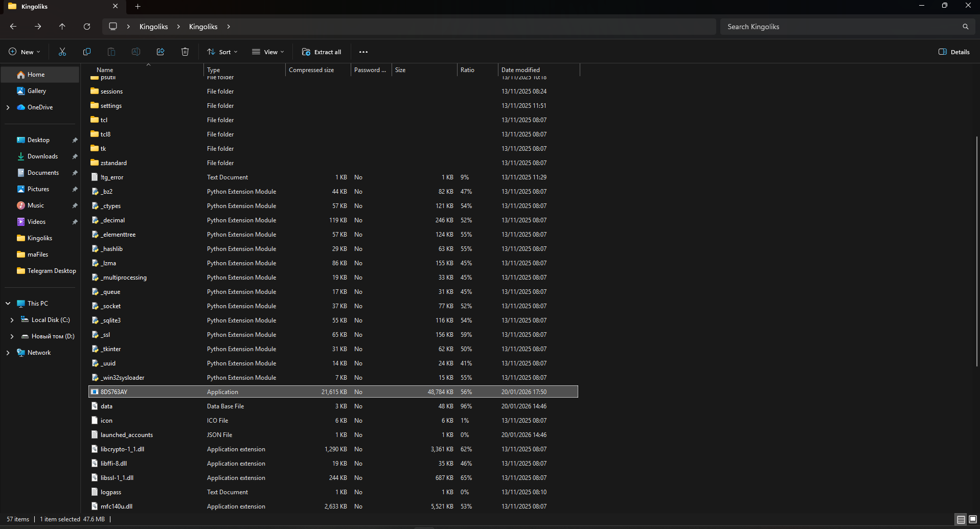980x529 pixels.
Task: Click Extract all button
Action: pos(322,52)
